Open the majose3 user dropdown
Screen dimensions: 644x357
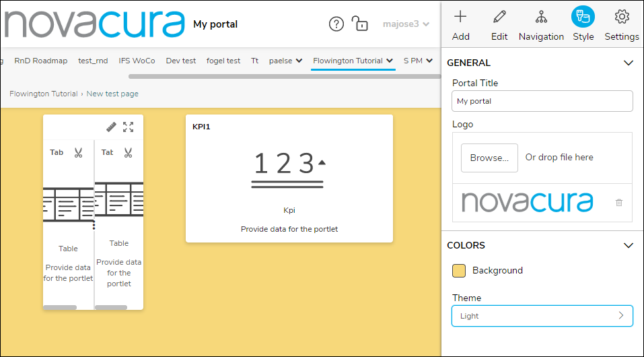click(x=406, y=24)
